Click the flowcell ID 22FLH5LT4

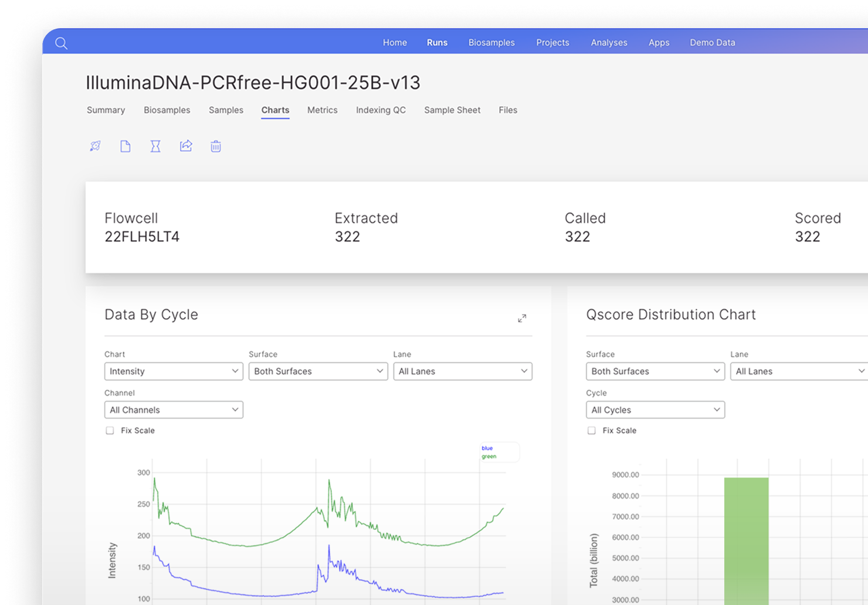(142, 237)
